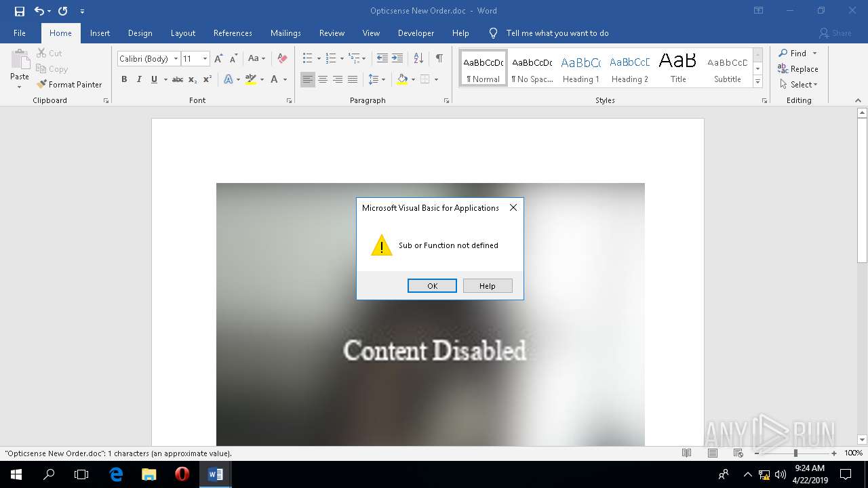
Task: Toggle bold formatting
Action: [x=124, y=79]
